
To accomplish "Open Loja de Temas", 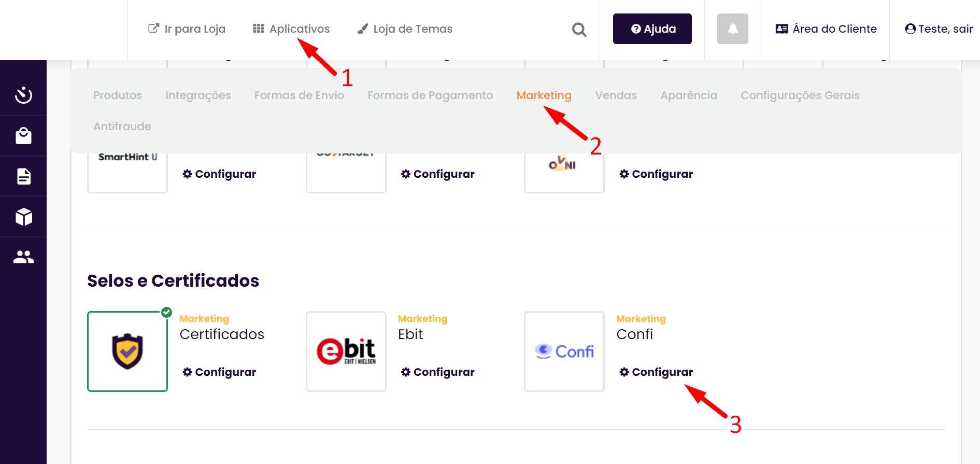I will (x=405, y=29).
